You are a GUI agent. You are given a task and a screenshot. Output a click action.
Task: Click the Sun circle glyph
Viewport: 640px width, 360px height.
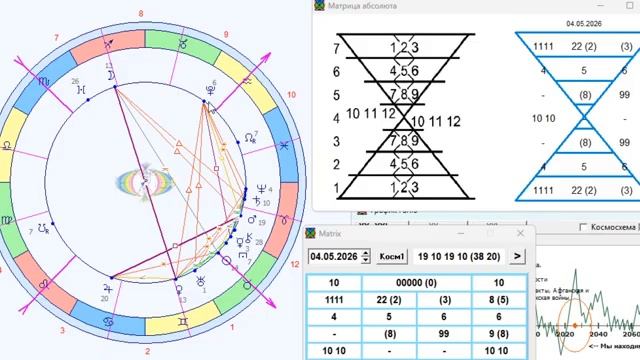click(x=226, y=261)
